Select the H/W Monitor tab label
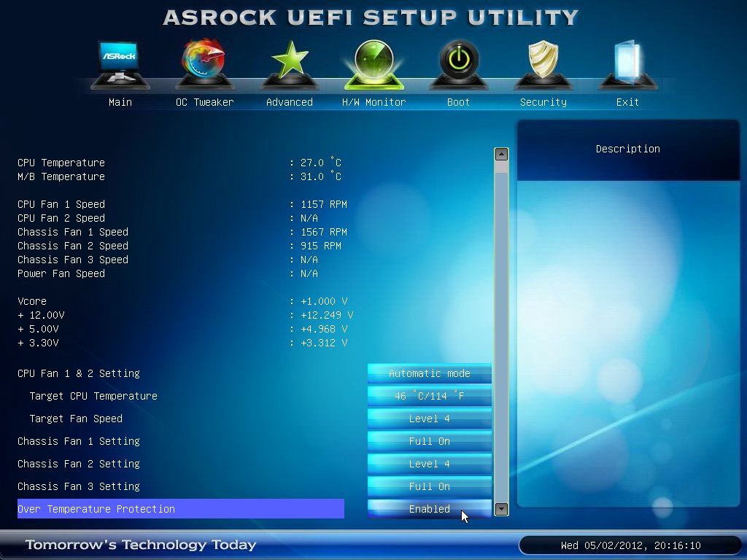The height and width of the screenshot is (560, 747). 374,102
